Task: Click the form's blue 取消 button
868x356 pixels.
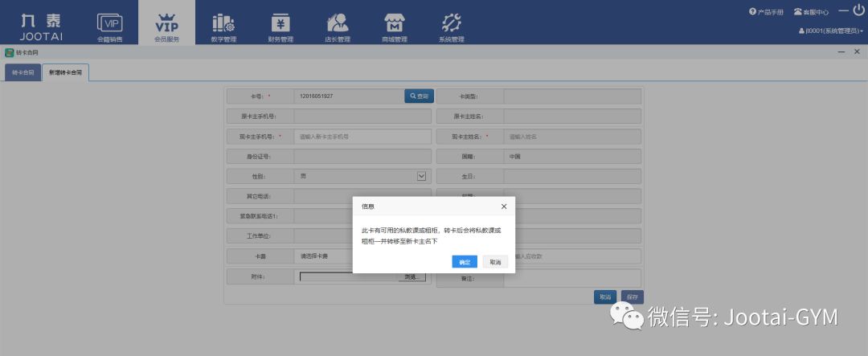Action: (x=605, y=297)
